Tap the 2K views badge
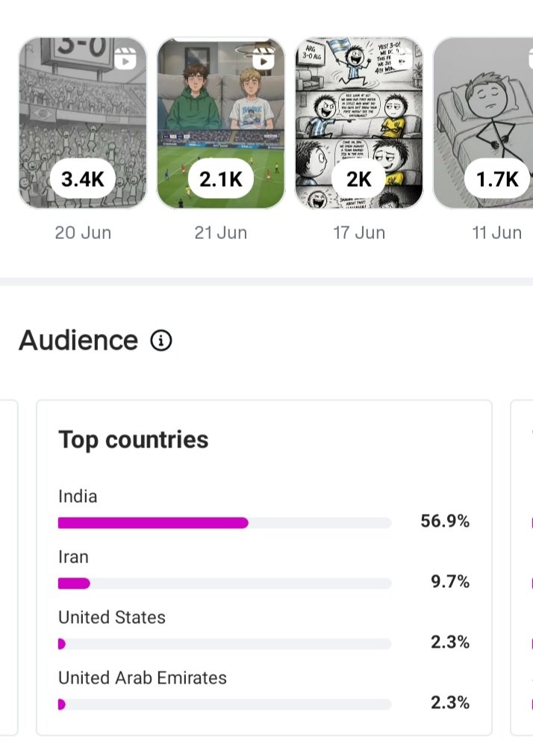The image size is (533, 756). click(x=359, y=179)
